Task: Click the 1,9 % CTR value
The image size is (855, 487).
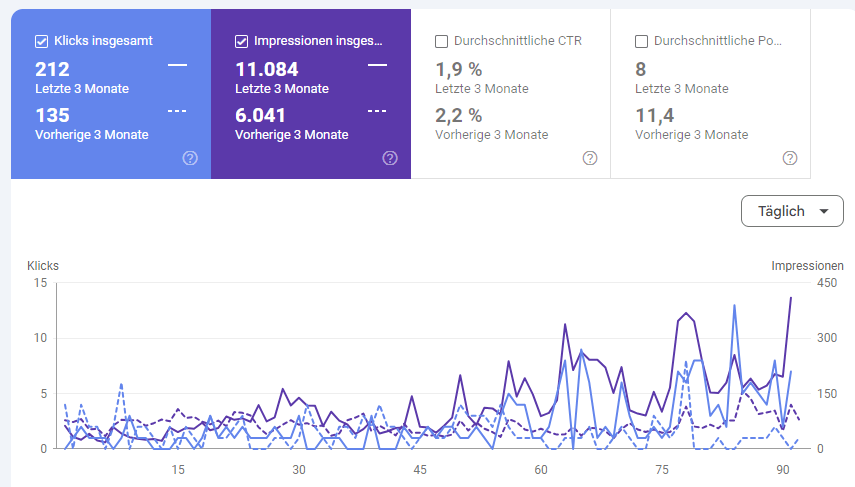Action: click(459, 69)
